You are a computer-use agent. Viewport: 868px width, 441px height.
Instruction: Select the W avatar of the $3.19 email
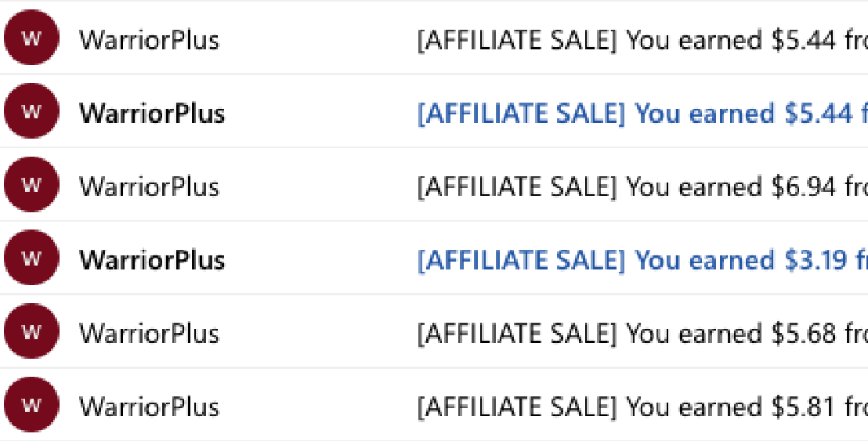click(x=31, y=257)
